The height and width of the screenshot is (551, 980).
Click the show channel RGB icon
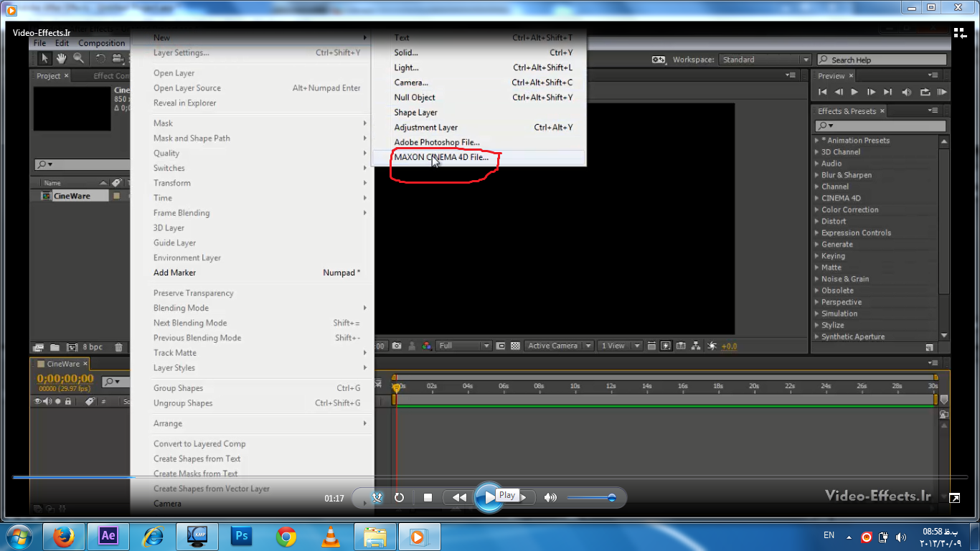coord(427,346)
